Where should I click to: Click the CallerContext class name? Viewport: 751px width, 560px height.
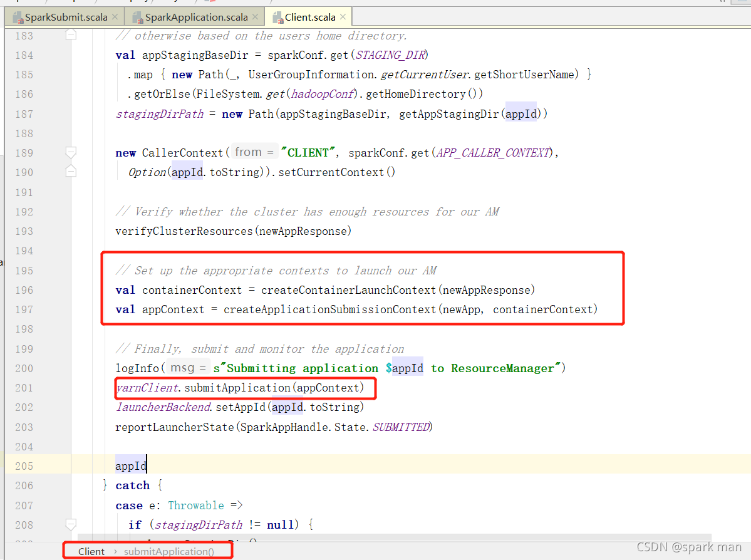pos(182,153)
